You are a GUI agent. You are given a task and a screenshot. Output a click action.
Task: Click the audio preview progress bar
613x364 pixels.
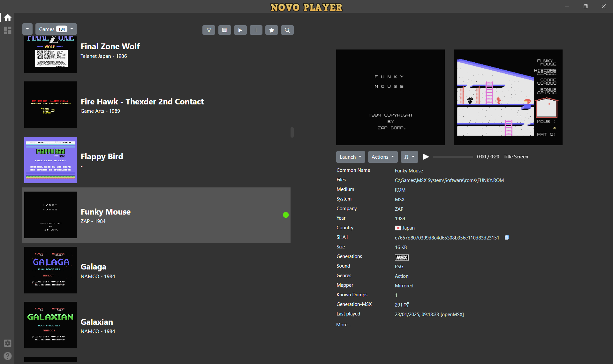click(453, 157)
